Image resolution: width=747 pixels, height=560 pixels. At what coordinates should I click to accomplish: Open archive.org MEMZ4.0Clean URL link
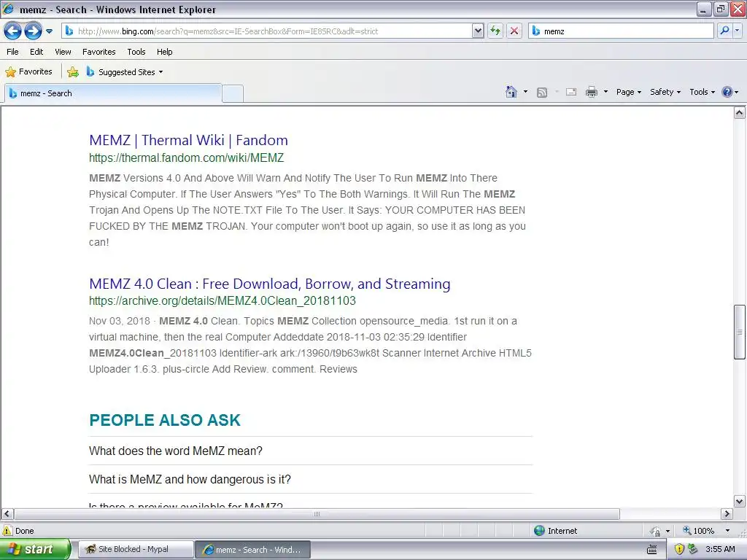point(222,300)
